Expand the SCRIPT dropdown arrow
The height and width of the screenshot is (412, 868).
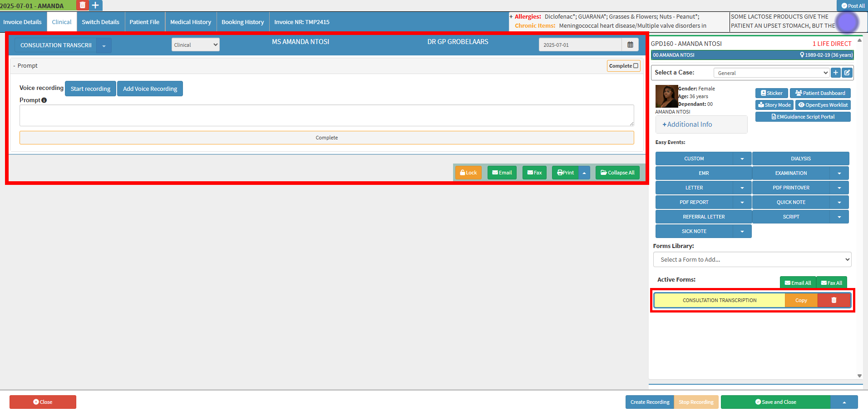pyautogui.click(x=839, y=217)
